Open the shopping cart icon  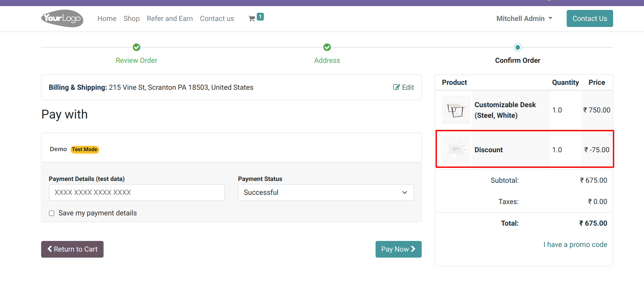[252, 19]
